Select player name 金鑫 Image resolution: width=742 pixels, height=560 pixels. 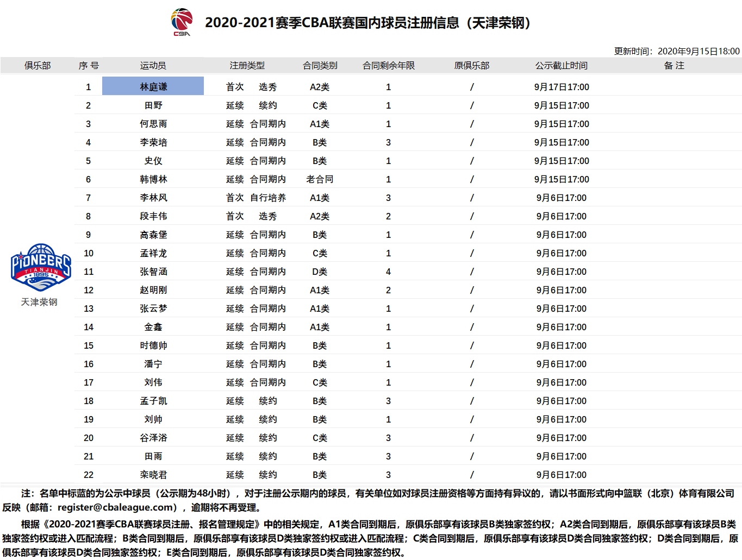[x=153, y=327]
